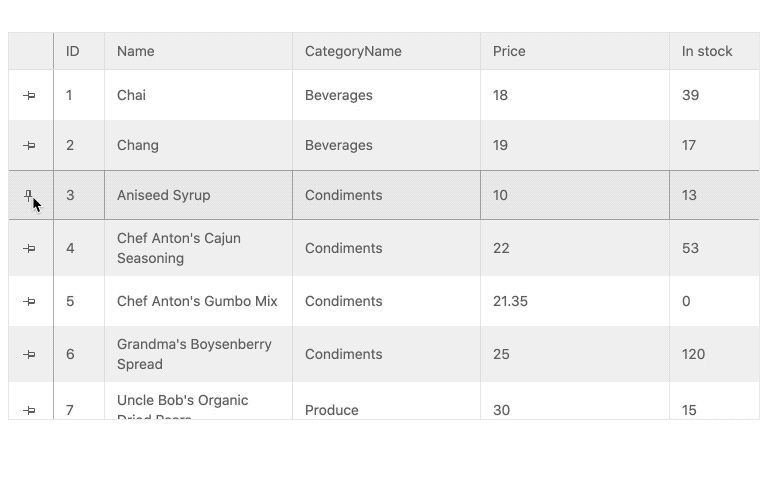Click the 120 in-stock cell
The image size is (770, 482).
tap(715, 354)
